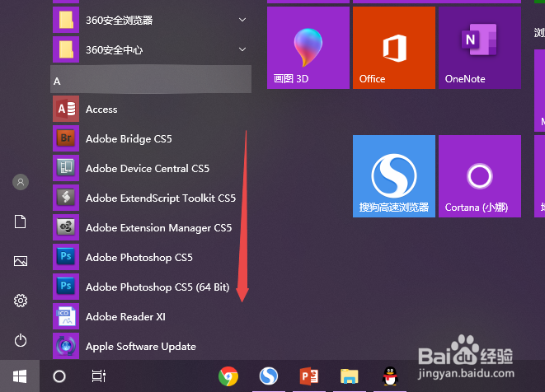Launch Adobe Photoshop CS5 (64 Bit)
The image size is (545, 392).
pyautogui.click(x=151, y=287)
